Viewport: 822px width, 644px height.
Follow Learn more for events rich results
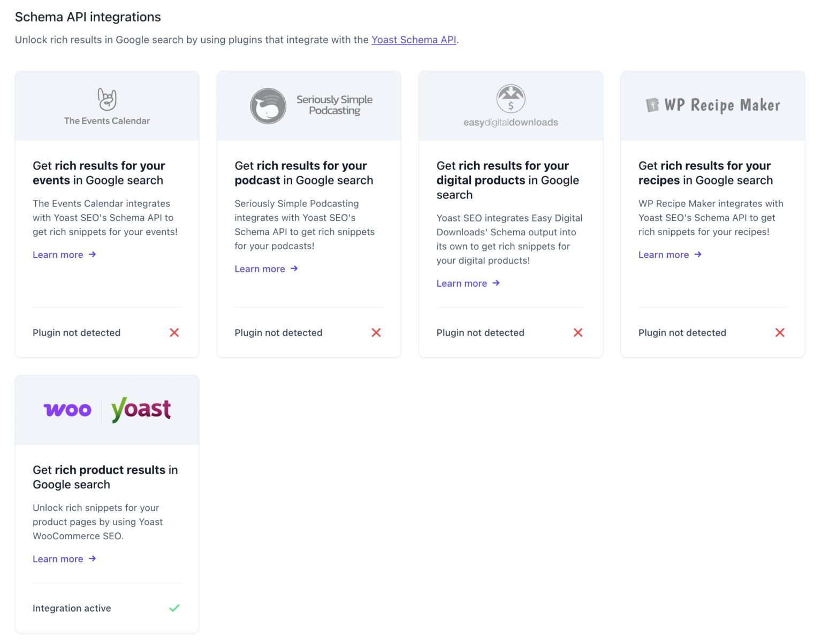click(x=58, y=255)
